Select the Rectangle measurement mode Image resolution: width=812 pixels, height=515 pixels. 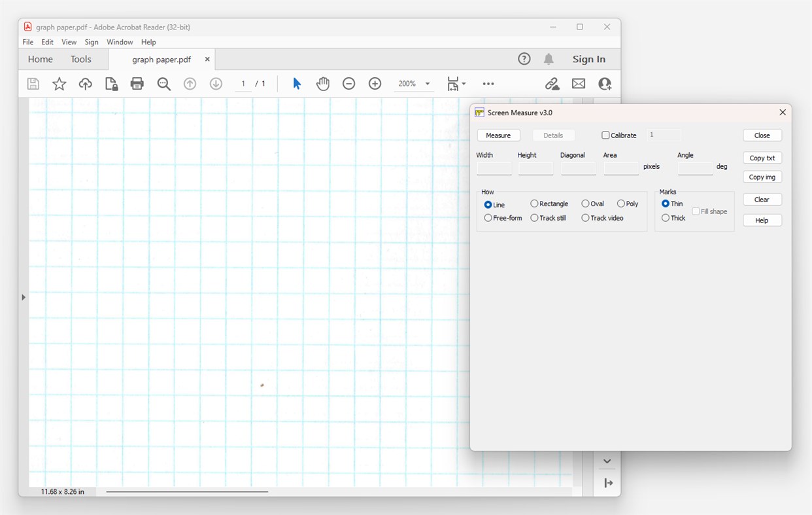point(534,204)
